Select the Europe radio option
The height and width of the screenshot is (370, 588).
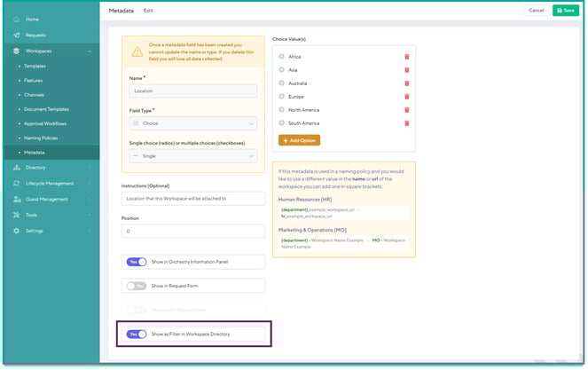pyautogui.click(x=282, y=97)
